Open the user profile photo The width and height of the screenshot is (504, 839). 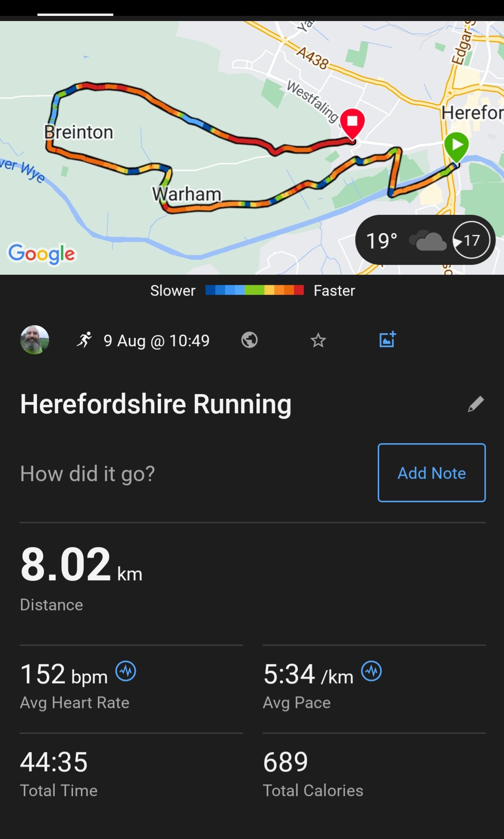pos(35,340)
